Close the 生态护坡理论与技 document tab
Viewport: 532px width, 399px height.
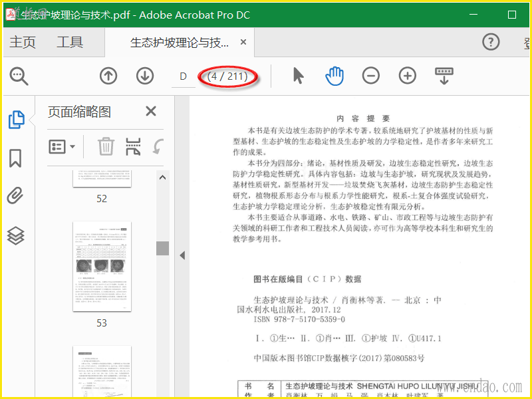pos(243,42)
